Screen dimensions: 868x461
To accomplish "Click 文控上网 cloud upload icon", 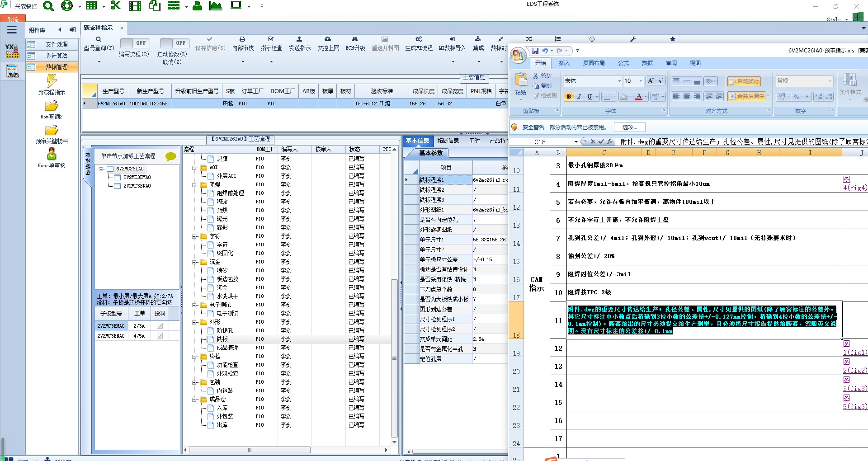I will point(328,39).
